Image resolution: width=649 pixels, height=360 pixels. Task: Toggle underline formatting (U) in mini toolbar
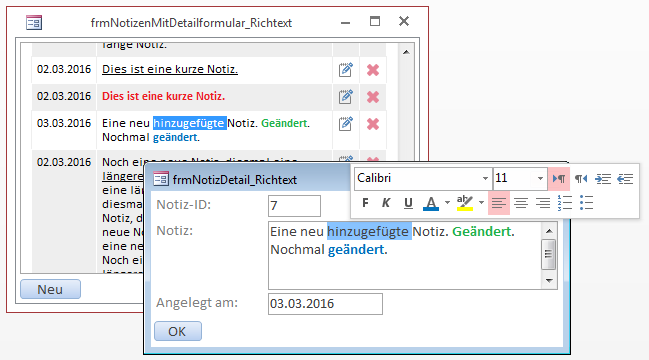coord(408,203)
